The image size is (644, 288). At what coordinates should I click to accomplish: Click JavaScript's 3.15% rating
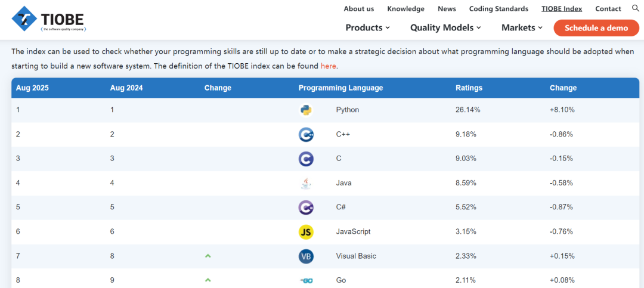(x=466, y=232)
